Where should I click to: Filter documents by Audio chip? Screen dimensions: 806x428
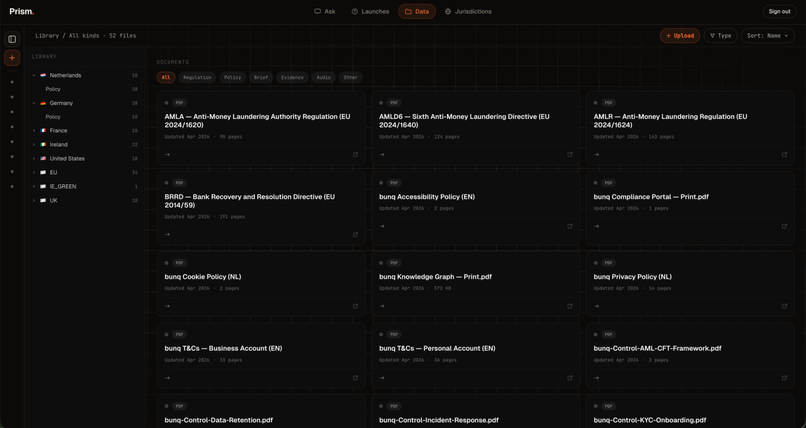coord(324,78)
